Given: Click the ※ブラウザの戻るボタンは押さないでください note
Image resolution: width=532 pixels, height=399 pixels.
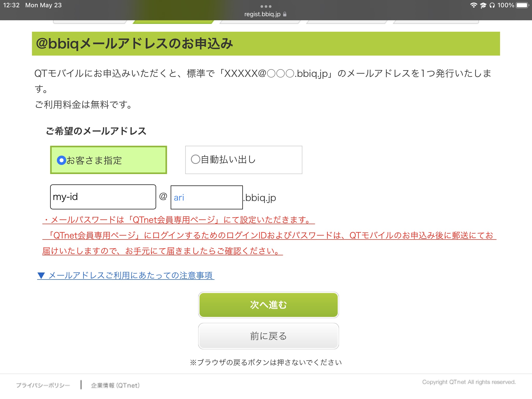Looking at the screenshot, I should coord(266,362).
